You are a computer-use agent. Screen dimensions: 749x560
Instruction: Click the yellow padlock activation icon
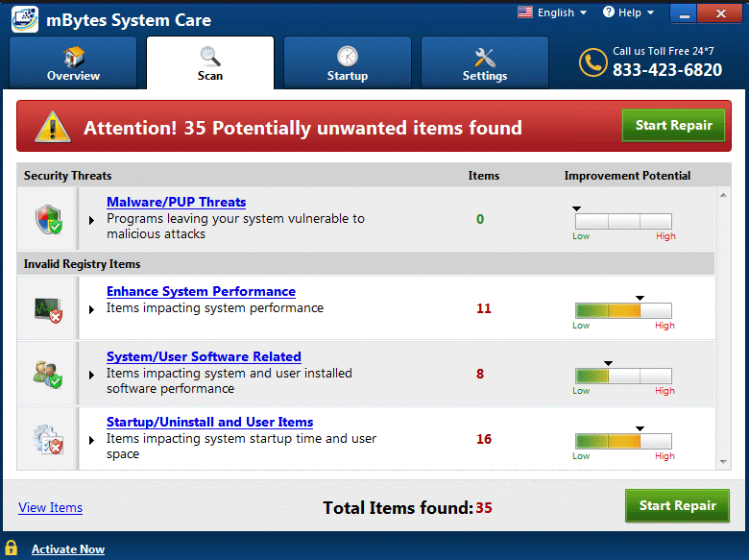pyautogui.click(x=12, y=548)
